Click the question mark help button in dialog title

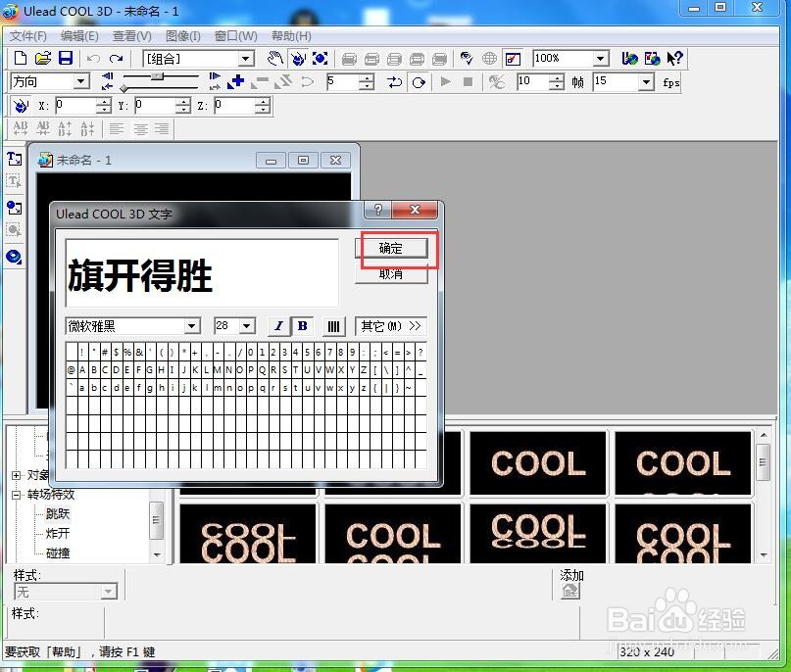click(377, 210)
